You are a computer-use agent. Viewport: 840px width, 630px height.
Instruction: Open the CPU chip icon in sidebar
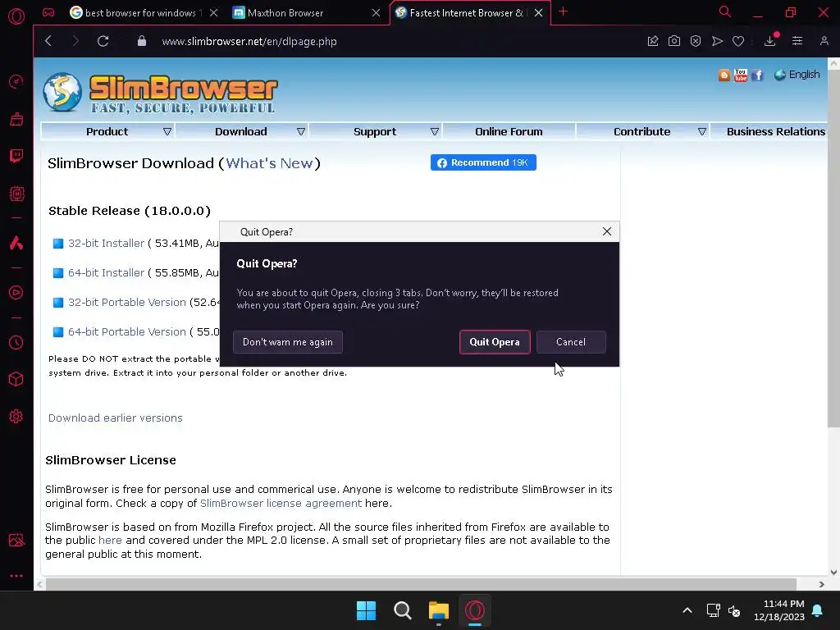pyautogui.click(x=16, y=194)
